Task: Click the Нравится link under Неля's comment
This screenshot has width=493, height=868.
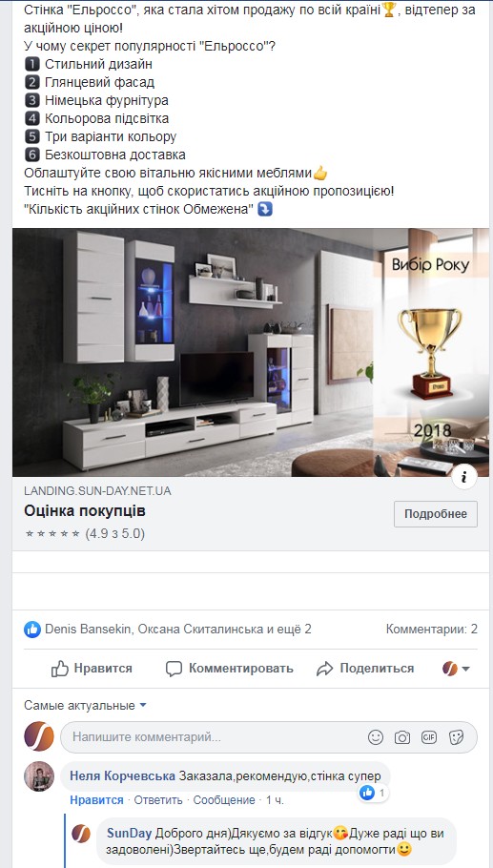Action: pyautogui.click(x=97, y=800)
